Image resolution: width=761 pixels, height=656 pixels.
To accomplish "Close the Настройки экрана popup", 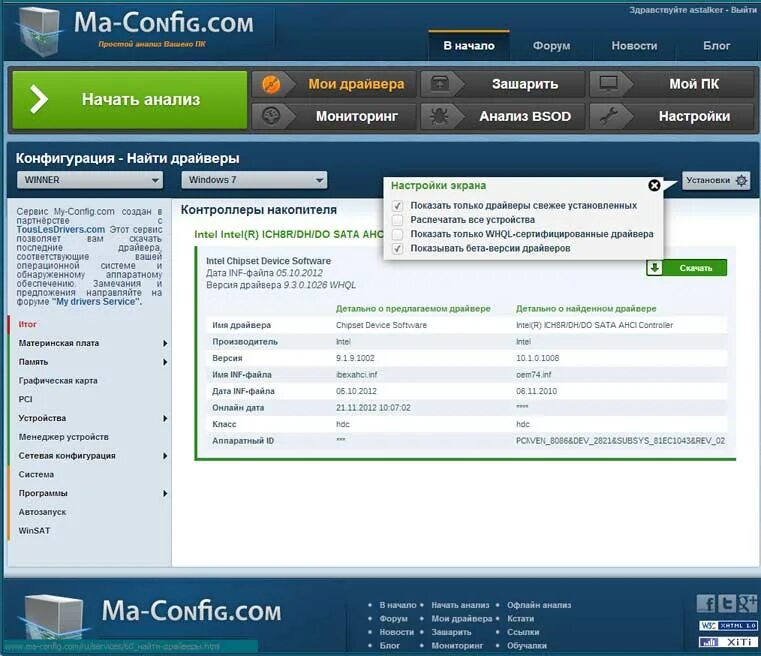I will pyautogui.click(x=654, y=185).
